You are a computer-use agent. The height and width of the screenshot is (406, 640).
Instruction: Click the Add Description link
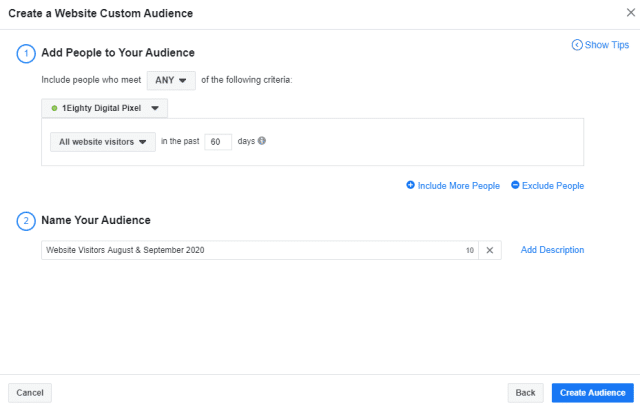click(x=552, y=250)
